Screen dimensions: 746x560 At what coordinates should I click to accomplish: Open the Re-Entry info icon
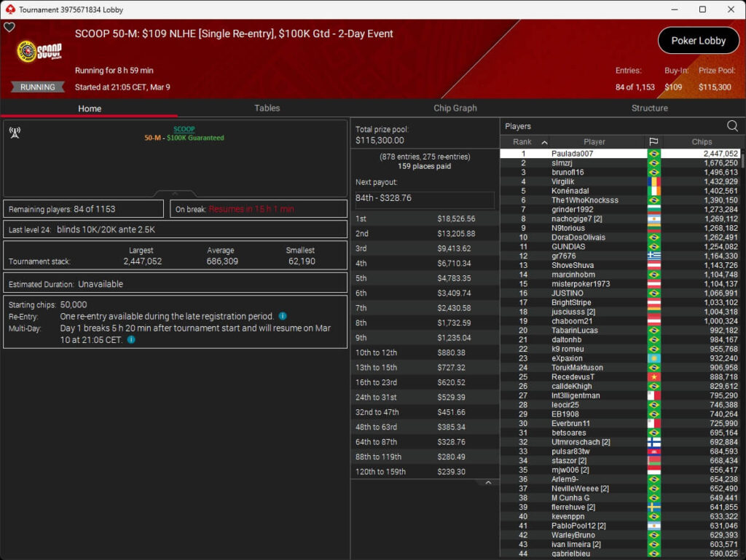tap(283, 317)
